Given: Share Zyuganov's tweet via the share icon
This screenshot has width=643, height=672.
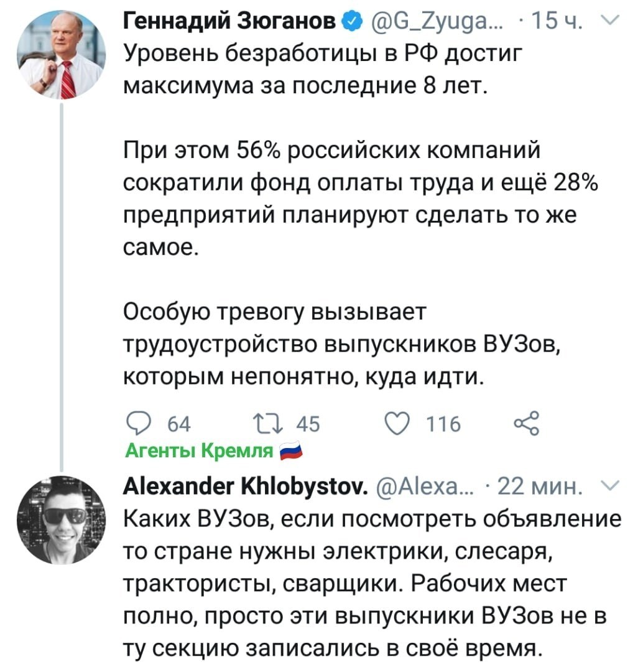Looking at the screenshot, I should click(527, 424).
